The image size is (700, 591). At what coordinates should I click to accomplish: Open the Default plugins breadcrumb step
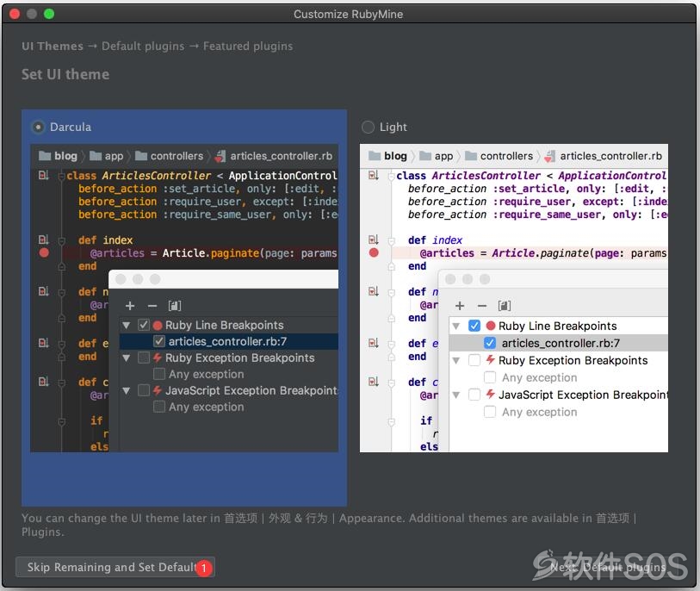click(143, 46)
